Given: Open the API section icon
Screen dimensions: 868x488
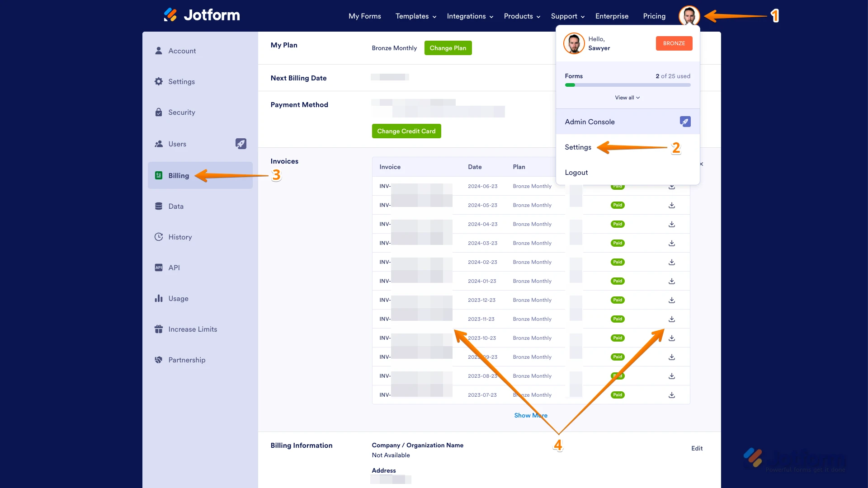Looking at the screenshot, I should point(159,267).
